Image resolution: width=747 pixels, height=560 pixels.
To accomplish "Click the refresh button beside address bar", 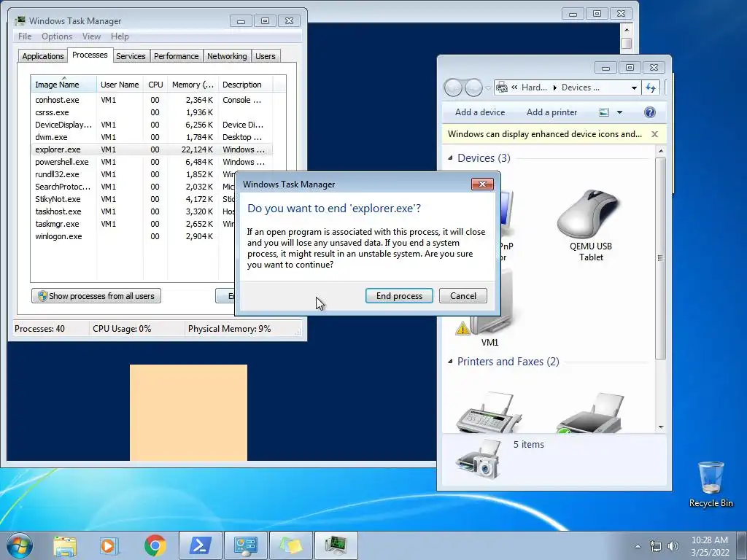I will (650, 87).
